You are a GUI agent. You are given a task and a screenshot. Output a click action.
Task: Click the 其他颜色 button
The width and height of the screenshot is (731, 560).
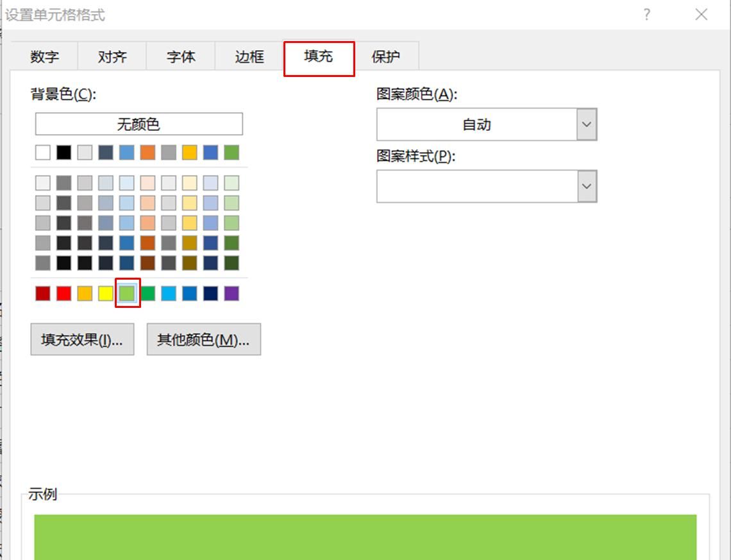(203, 339)
